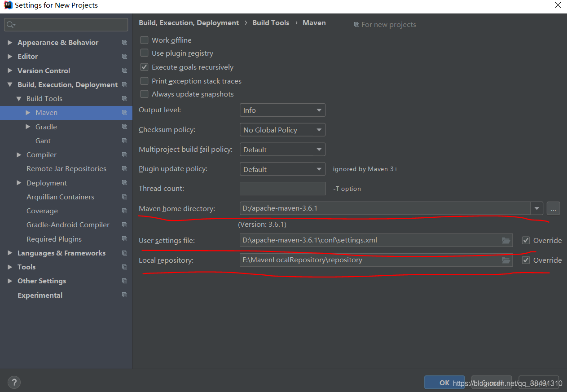The width and height of the screenshot is (567, 392).
Task: Click the folder browse icon for Local repository
Action: point(506,260)
